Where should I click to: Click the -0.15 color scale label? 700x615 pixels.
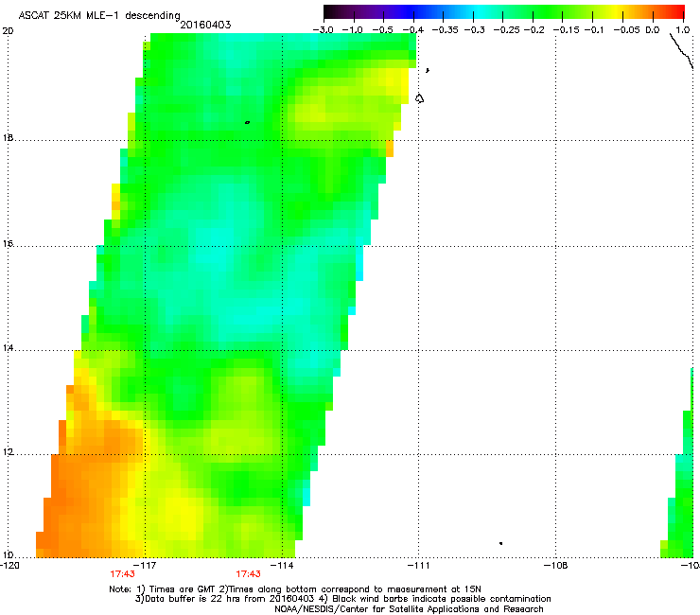tap(566, 30)
